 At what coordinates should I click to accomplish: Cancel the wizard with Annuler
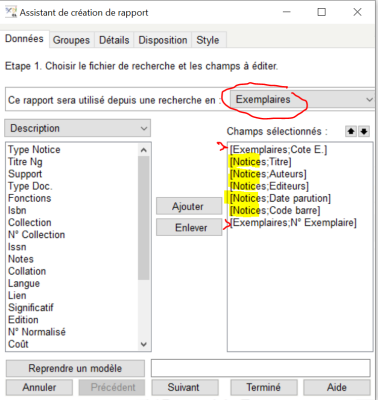click(39, 387)
